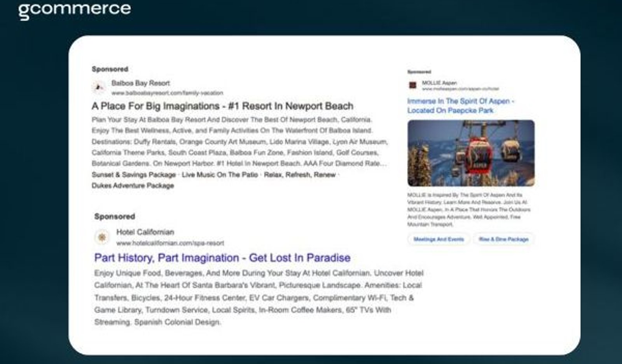Open the Part History, Part Imagination ad headline

tap(222, 258)
